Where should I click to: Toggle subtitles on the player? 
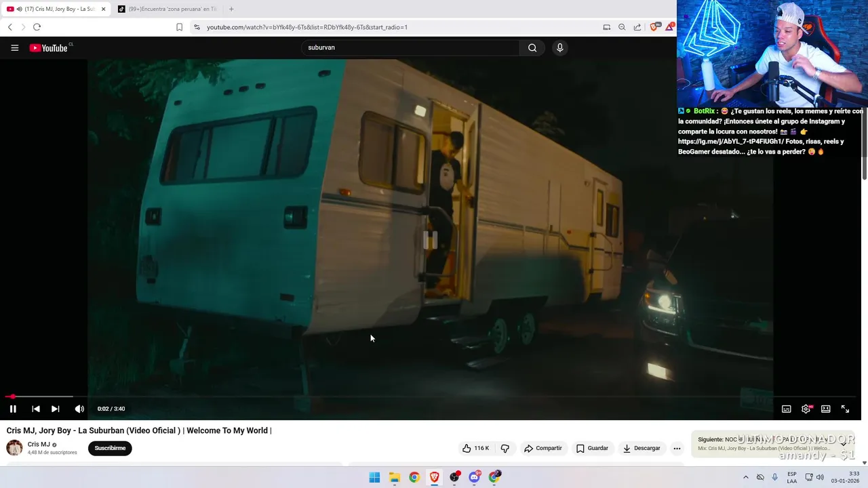click(x=786, y=409)
